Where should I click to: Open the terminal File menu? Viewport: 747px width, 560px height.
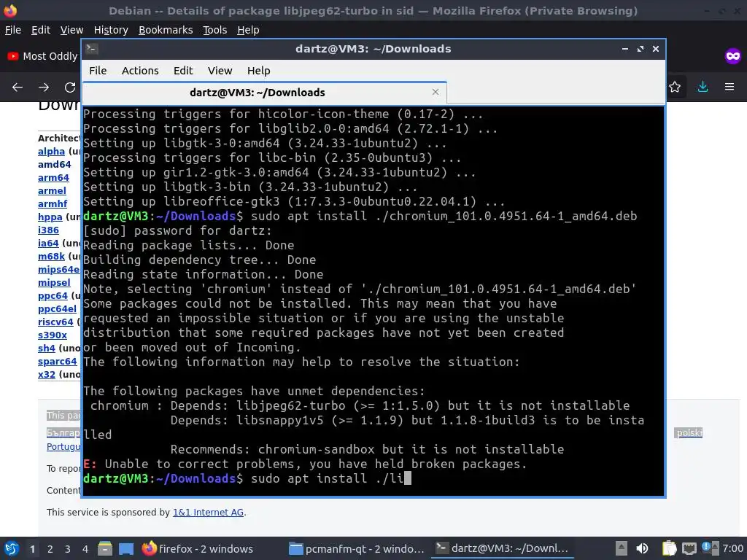pyautogui.click(x=98, y=71)
